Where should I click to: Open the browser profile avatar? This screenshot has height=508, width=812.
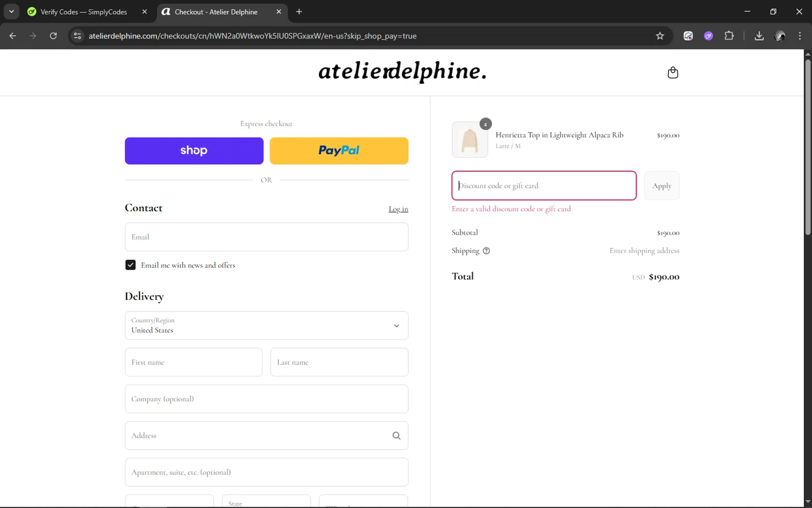(x=780, y=36)
